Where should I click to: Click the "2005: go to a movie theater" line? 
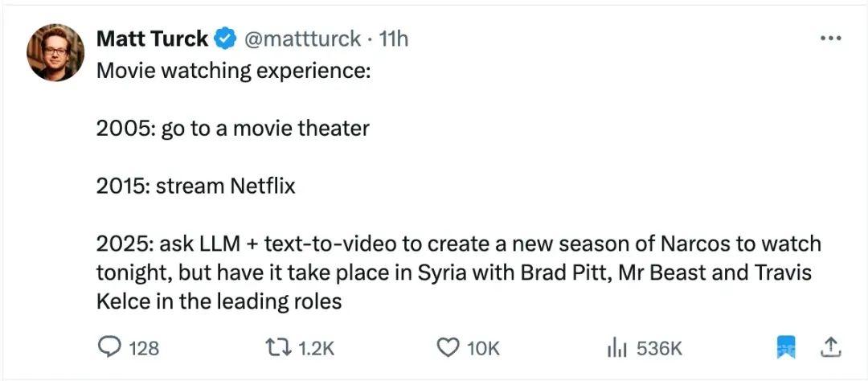click(x=233, y=129)
